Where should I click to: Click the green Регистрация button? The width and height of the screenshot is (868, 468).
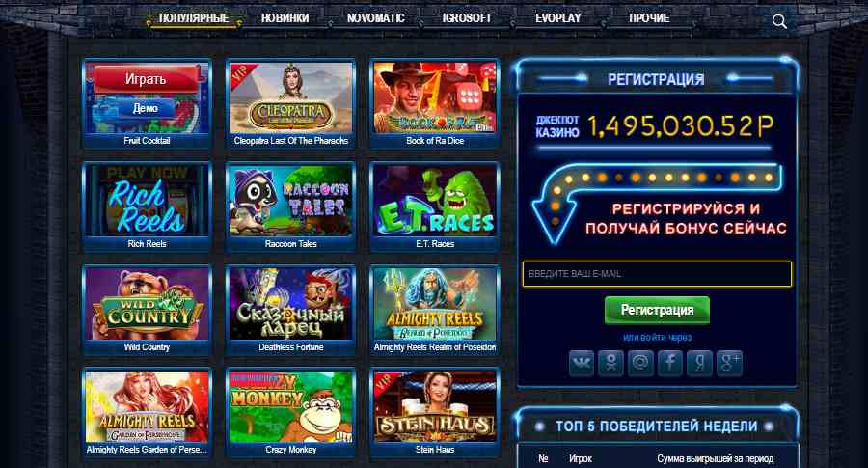[657, 310]
